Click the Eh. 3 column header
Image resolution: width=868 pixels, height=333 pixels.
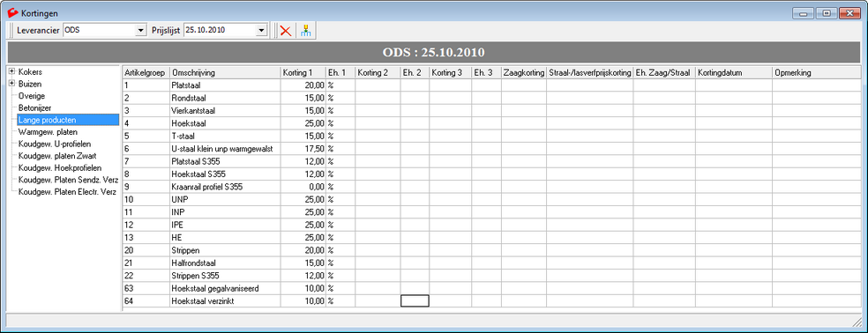pyautogui.click(x=487, y=73)
